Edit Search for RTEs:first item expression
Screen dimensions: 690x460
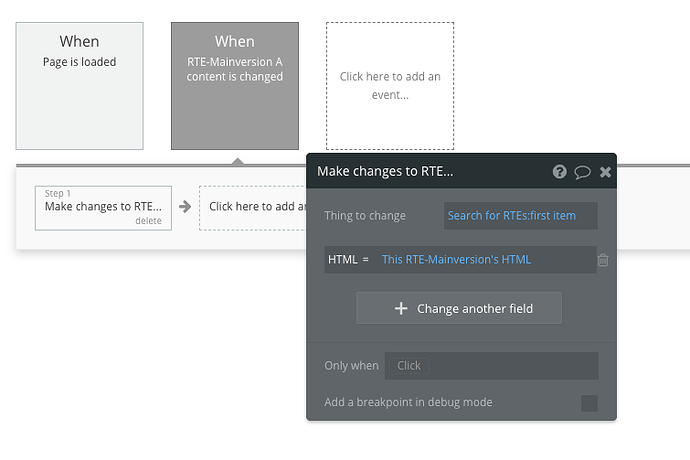coord(521,216)
